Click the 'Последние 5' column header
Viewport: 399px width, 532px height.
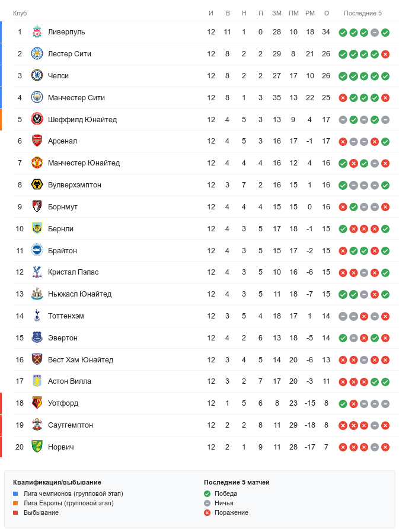pos(363,13)
